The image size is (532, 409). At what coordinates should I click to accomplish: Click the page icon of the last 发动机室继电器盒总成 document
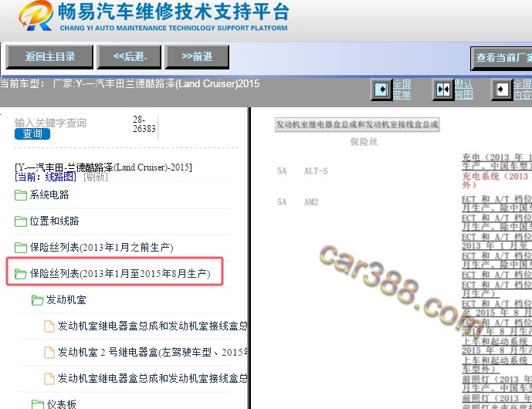49,378
